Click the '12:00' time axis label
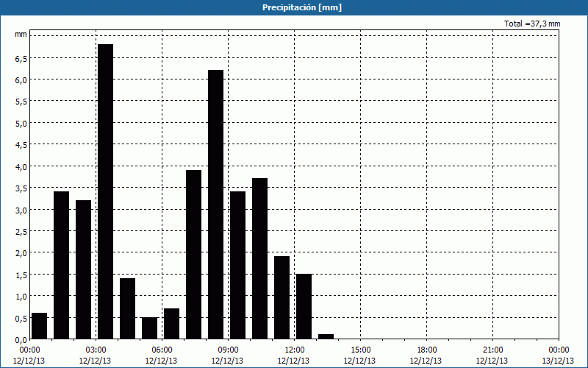Image resolution: width=588 pixels, height=368 pixels. tap(295, 350)
